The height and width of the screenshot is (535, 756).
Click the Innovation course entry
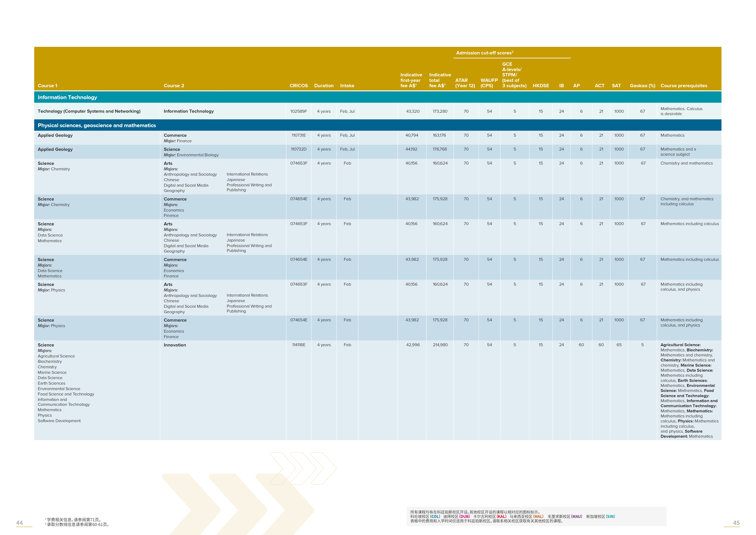pos(175,345)
